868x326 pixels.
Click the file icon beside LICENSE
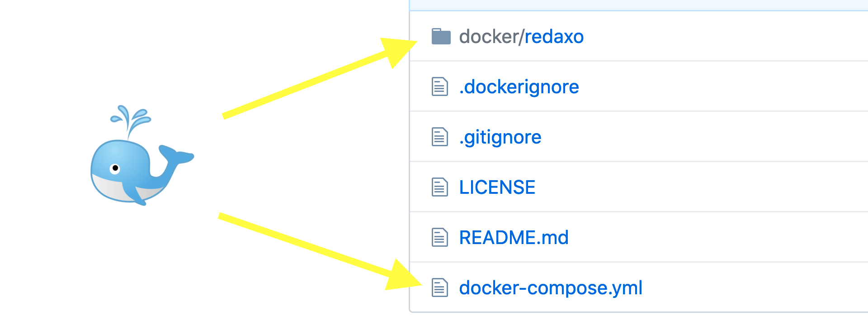coord(439,187)
